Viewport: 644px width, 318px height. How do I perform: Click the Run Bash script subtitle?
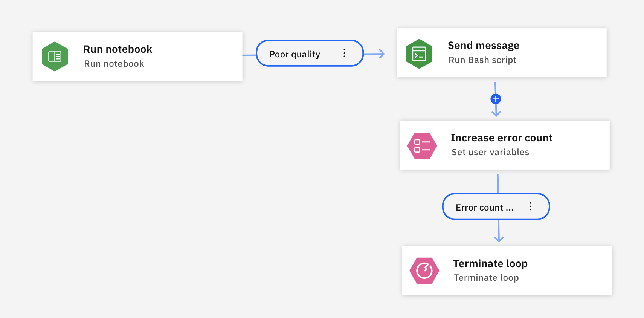(482, 60)
